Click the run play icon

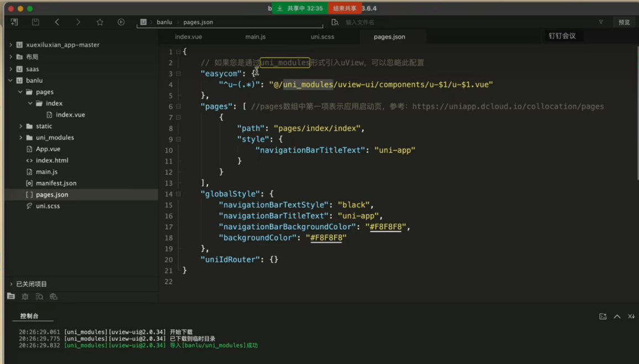click(121, 22)
